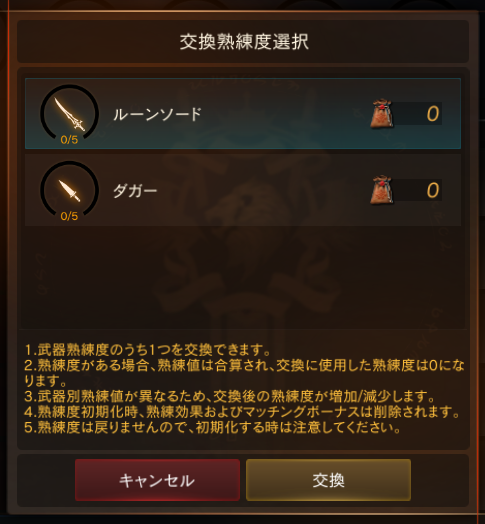Select the ダガー text label
The width and height of the screenshot is (485, 524).
click(135, 191)
